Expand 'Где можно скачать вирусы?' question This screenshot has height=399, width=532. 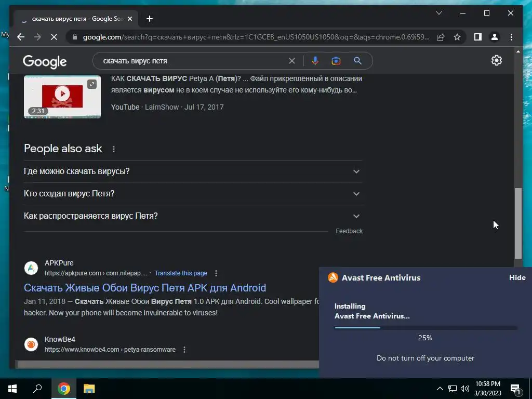193,171
